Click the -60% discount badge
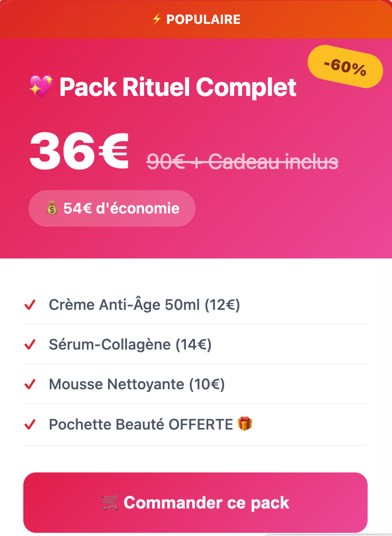This screenshot has width=392, height=536. (345, 68)
